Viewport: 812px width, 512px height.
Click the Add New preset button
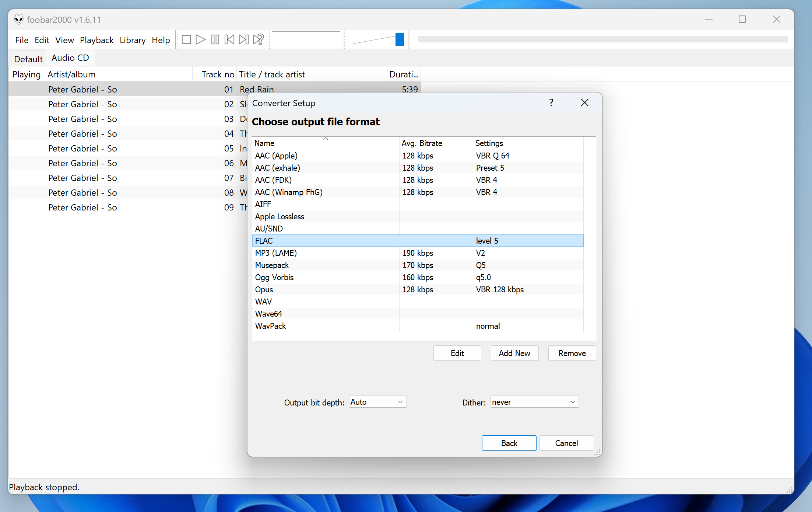(514, 353)
